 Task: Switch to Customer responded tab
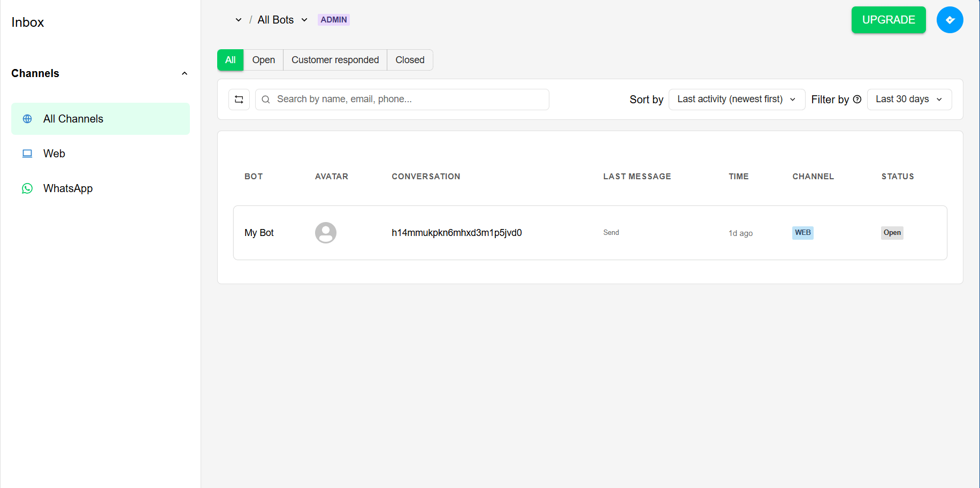coord(335,60)
